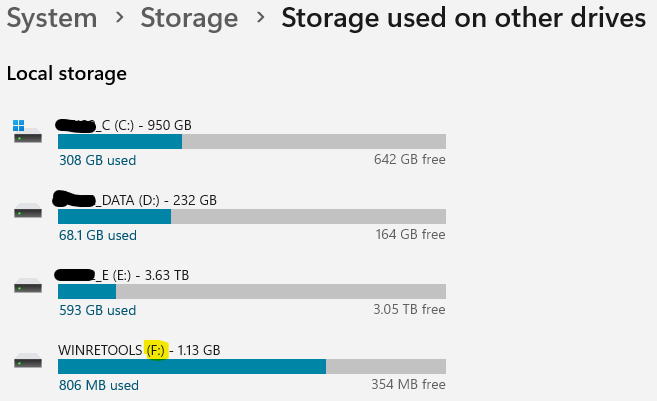Click the D: drive usage bar
Image resolution: width=657 pixels, height=401 pixels.
(252, 217)
